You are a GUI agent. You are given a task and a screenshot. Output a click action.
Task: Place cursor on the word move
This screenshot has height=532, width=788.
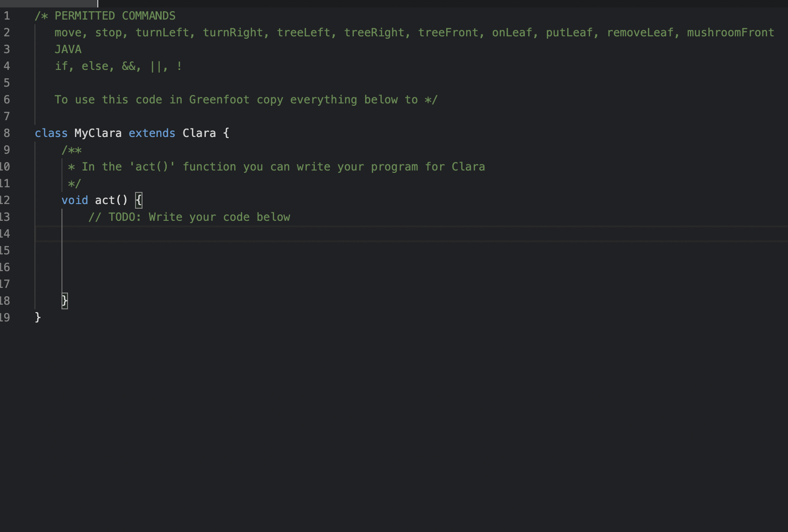[x=68, y=33]
